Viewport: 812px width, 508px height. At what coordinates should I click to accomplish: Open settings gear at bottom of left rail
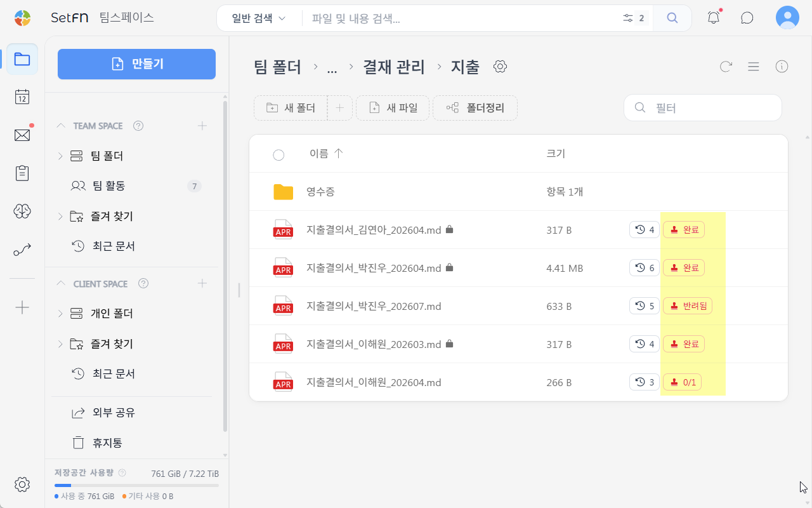coord(22,485)
